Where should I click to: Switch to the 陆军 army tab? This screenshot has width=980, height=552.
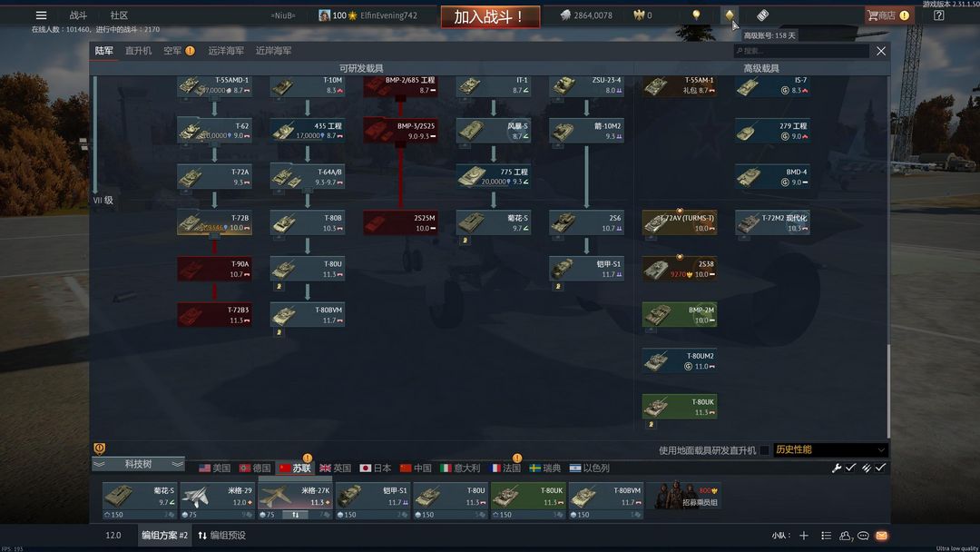pyautogui.click(x=104, y=51)
